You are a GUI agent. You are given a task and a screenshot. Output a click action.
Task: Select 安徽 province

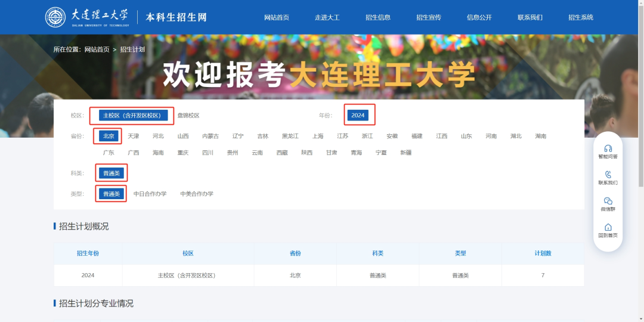tap(392, 136)
